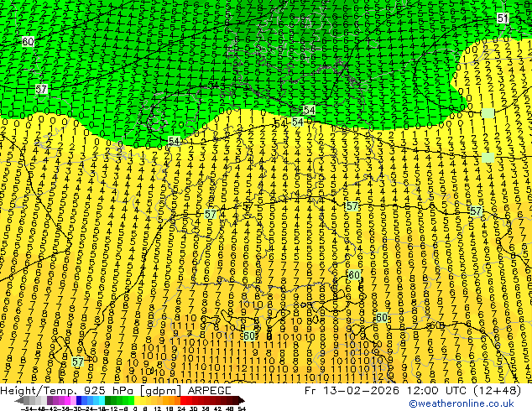Pick the dark blue legend swatch at -30

79,400
